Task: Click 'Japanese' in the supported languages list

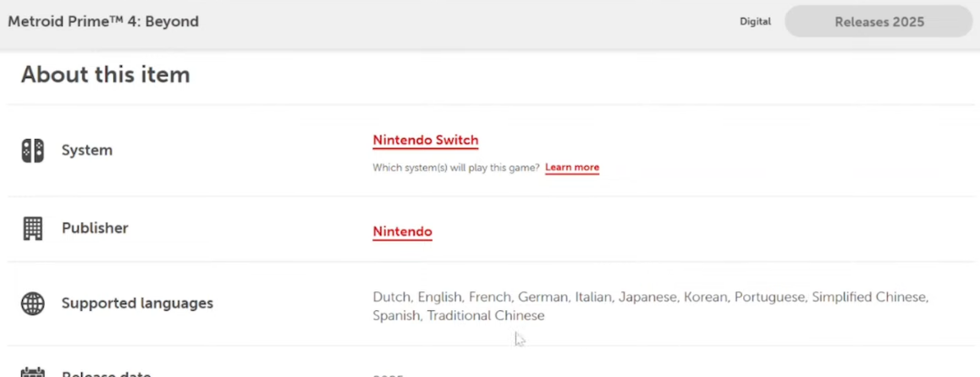Action: pos(647,297)
